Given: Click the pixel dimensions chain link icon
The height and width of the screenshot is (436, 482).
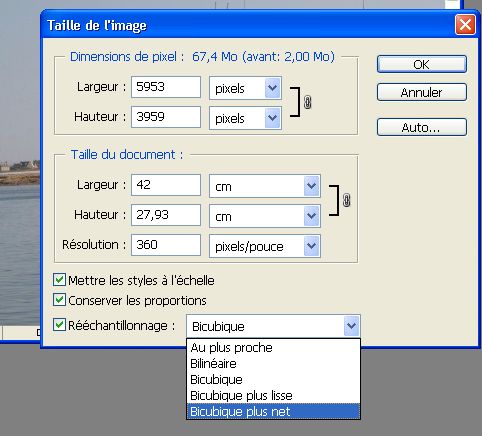Looking at the screenshot, I should [x=307, y=102].
